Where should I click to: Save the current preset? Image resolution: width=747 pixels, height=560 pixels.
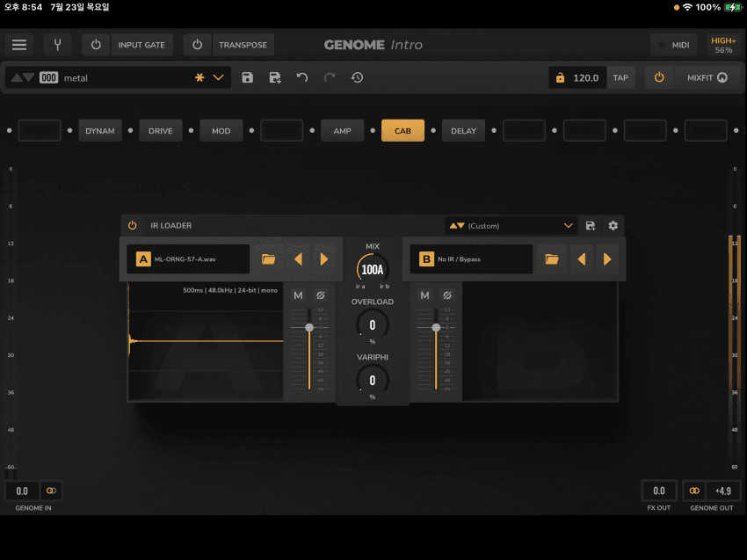[x=247, y=77]
